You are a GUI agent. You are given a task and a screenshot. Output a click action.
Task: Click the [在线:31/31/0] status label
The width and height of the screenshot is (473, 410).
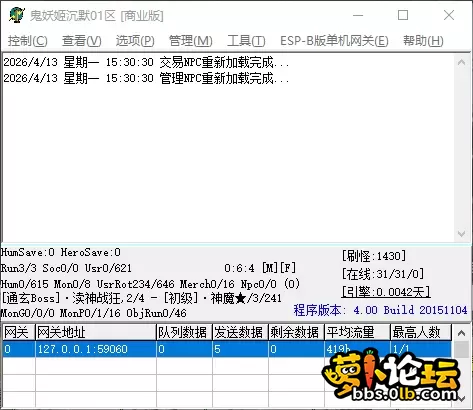click(383, 274)
